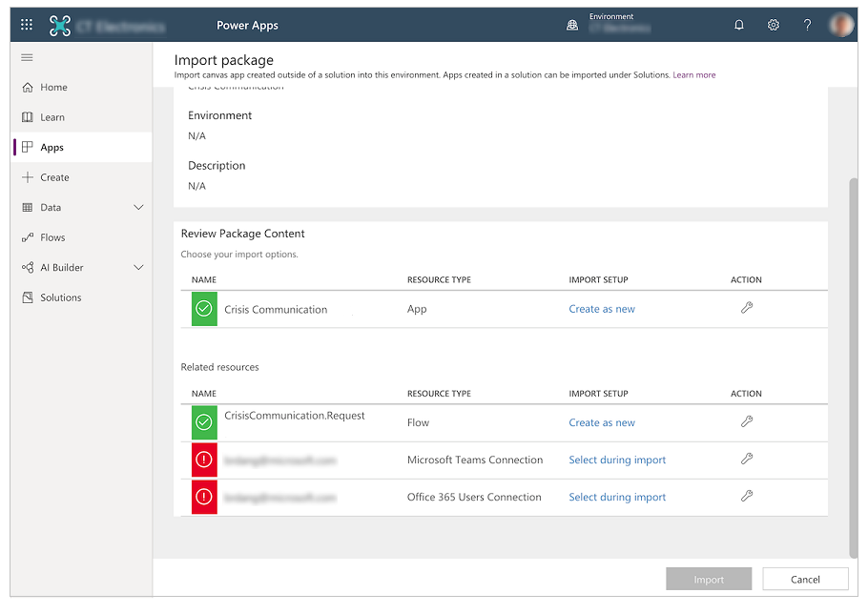This screenshot has height=614, width=868.
Task: Click Create as new for the Flow
Action: (x=602, y=422)
